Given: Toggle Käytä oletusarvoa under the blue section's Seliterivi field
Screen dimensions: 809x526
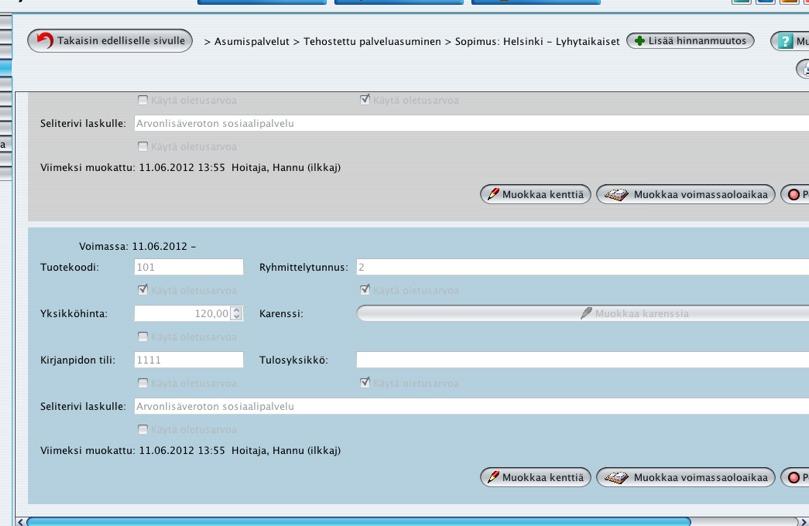Looking at the screenshot, I should click(143, 429).
